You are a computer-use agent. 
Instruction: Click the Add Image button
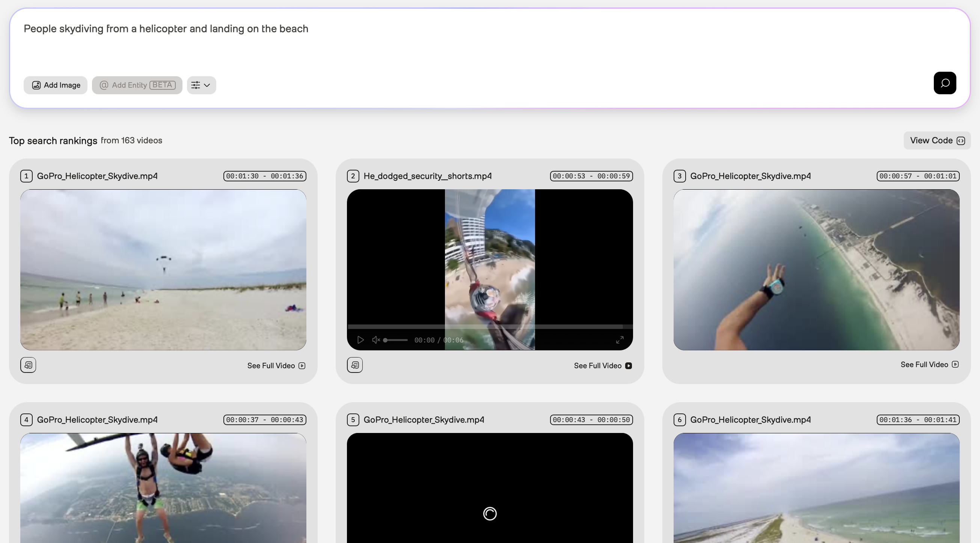56,85
